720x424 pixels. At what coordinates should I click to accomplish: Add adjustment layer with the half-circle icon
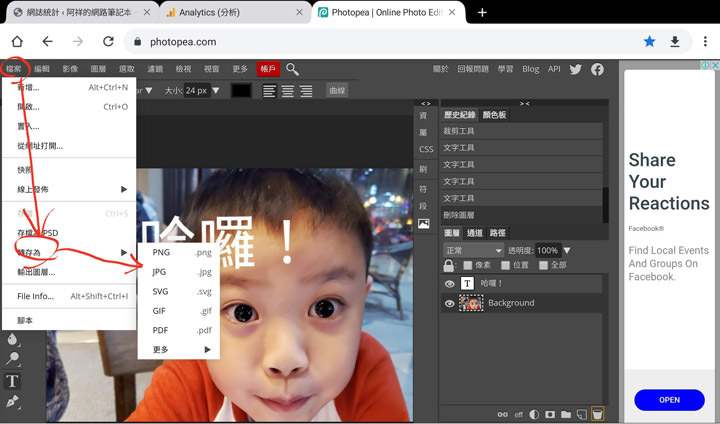pyautogui.click(x=534, y=414)
